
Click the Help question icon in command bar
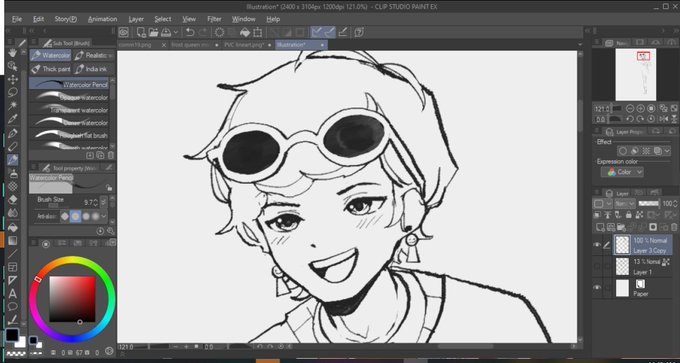pyautogui.click(x=359, y=32)
